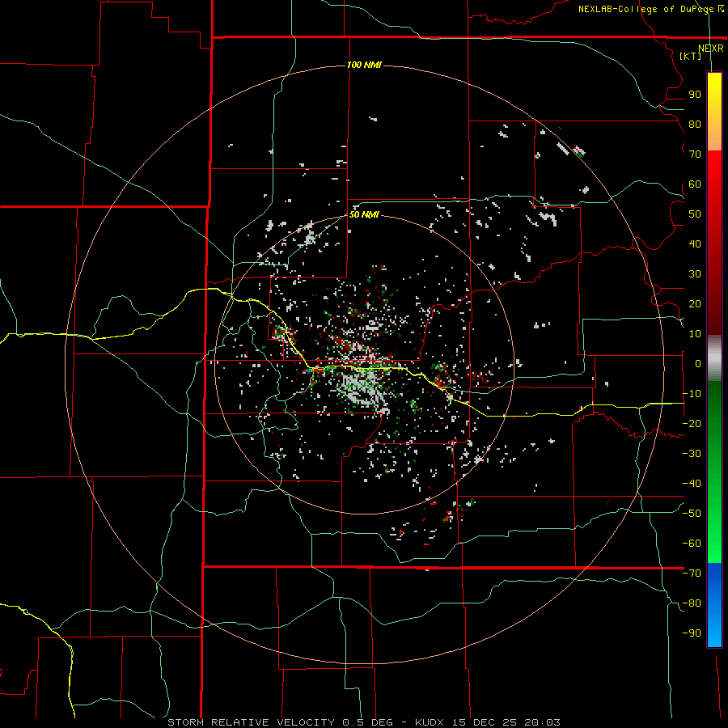
Task: Click the 60 knot scale value
Action: tap(695, 184)
